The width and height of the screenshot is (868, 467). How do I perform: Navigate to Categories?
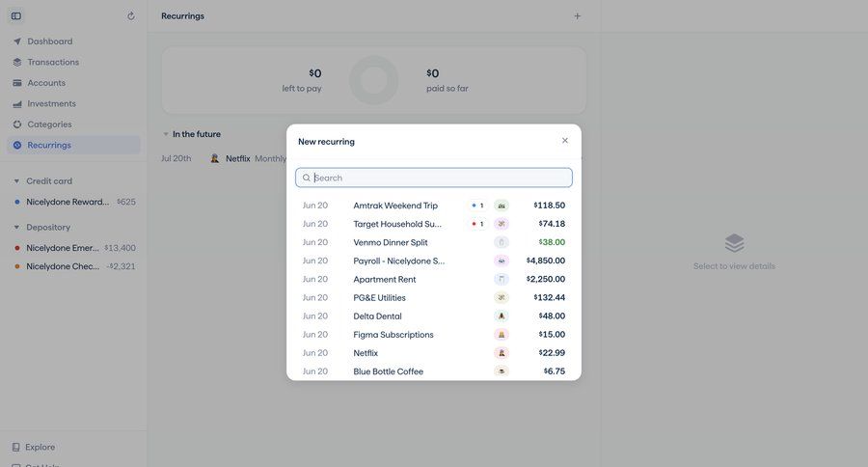point(73,124)
